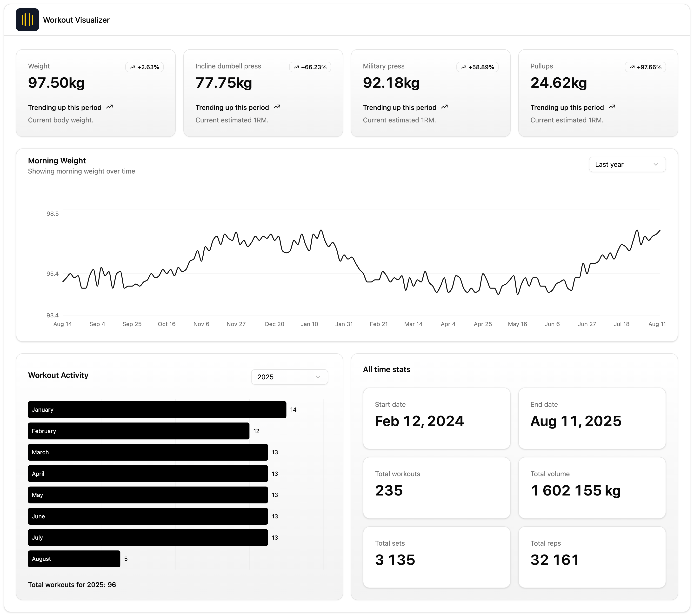Open the 2025 year selector dropdown

289,377
